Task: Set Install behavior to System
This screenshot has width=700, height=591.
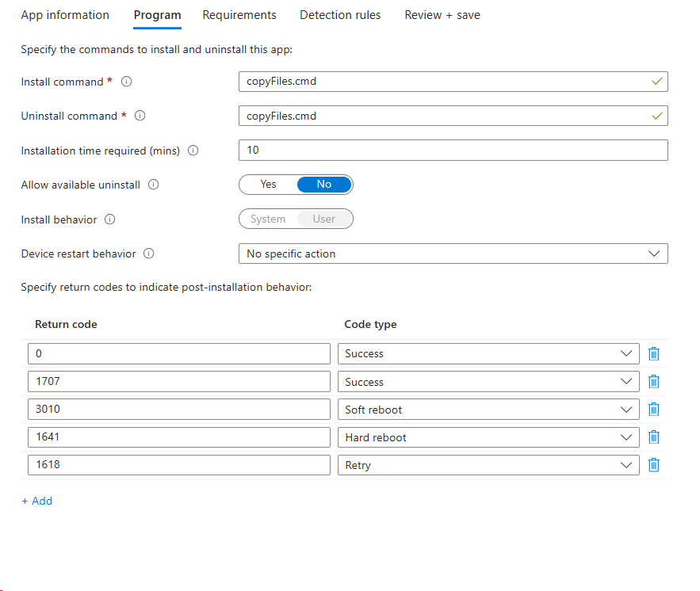Action: pyautogui.click(x=267, y=219)
